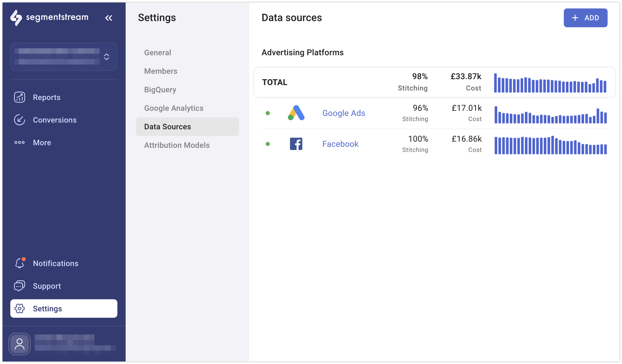Image resolution: width=622 pixels, height=364 pixels.
Task: Open the Google Analytics settings section
Action: tap(174, 108)
